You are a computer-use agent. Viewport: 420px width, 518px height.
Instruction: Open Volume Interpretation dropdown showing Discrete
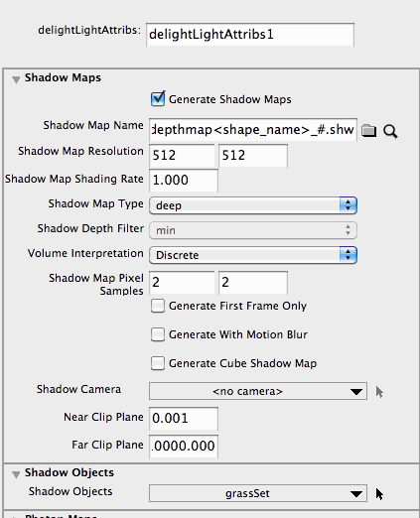tap(253, 255)
